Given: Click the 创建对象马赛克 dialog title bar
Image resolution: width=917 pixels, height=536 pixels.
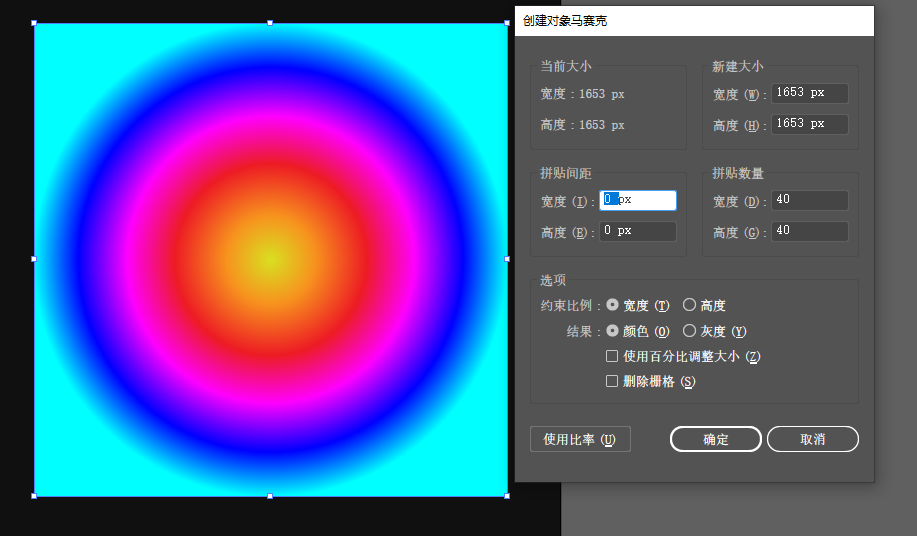Looking at the screenshot, I should pyautogui.click(x=694, y=21).
